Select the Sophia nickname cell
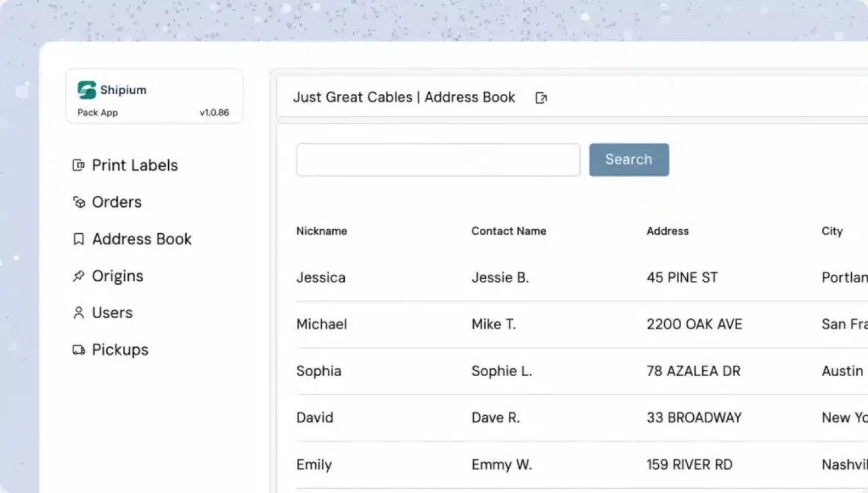This screenshot has width=868, height=493. pyautogui.click(x=319, y=371)
